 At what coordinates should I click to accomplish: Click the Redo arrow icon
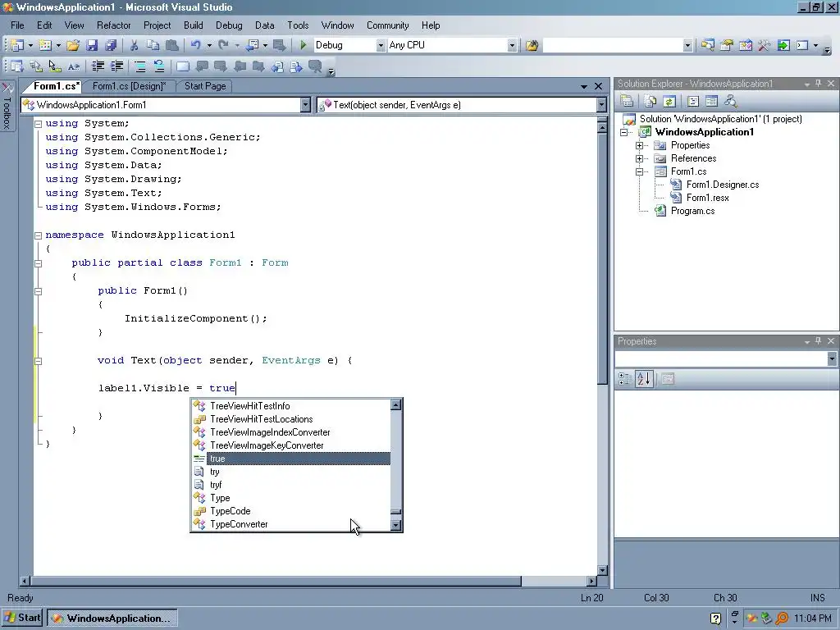pos(223,46)
